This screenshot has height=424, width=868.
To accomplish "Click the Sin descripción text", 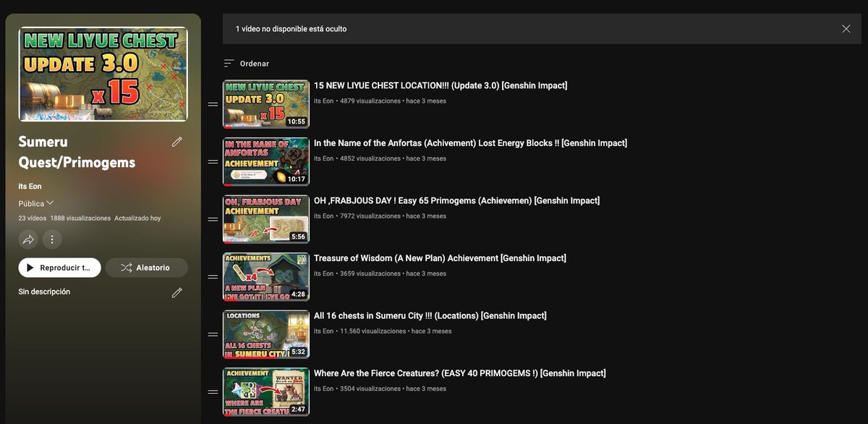I will [x=44, y=292].
